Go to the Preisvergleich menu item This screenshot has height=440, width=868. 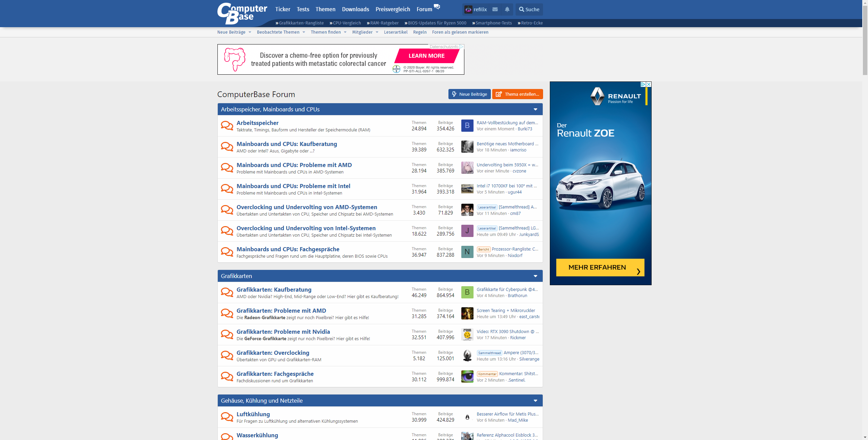(x=392, y=10)
